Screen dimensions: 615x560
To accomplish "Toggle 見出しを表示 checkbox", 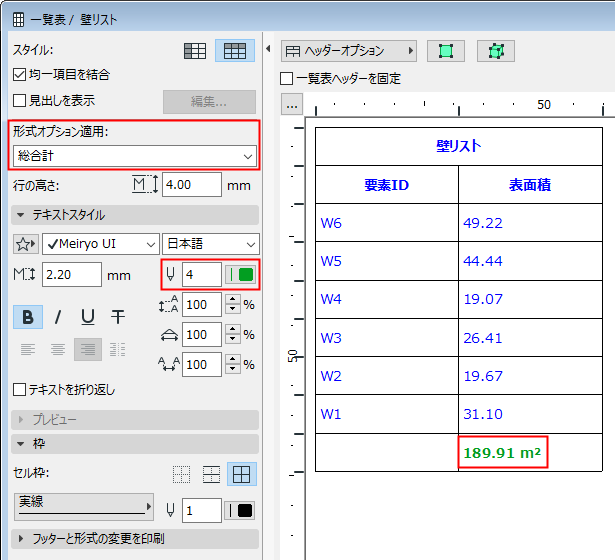I will point(19,100).
